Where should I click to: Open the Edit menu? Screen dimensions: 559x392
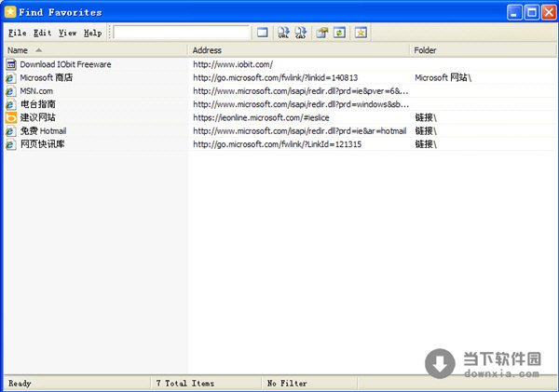pyautogui.click(x=43, y=33)
